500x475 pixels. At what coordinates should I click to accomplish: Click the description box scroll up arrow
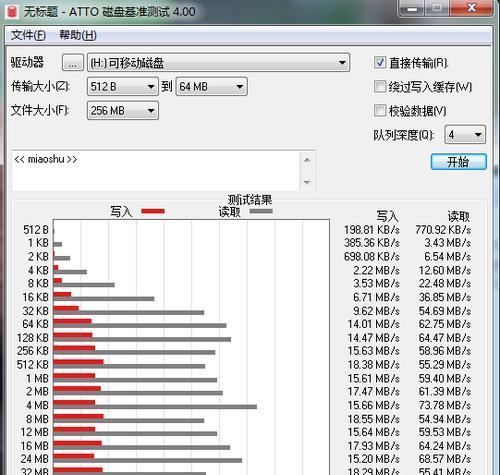[x=307, y=160]
